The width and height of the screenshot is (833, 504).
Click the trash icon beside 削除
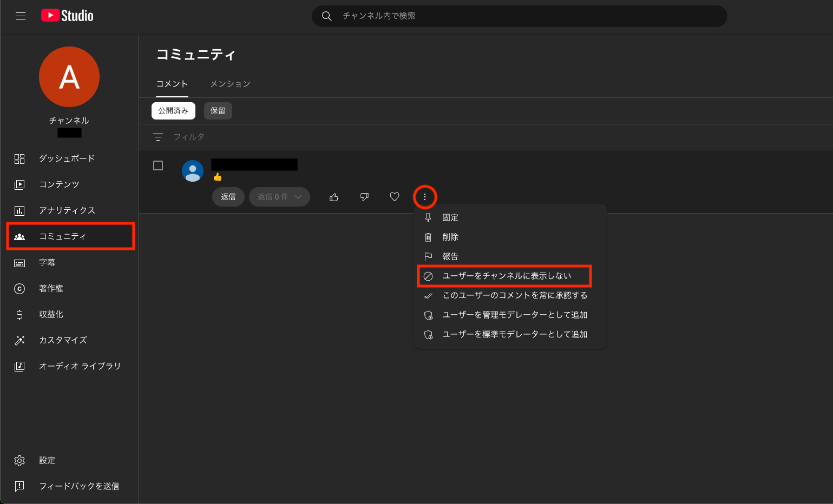pos(428,237)
